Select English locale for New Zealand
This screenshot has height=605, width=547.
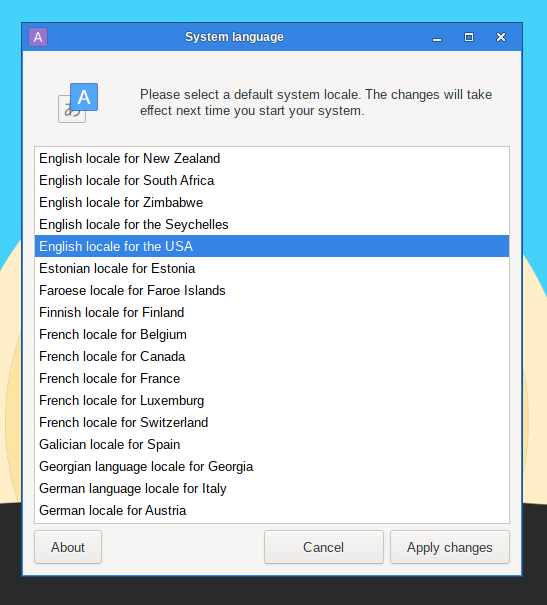tap(272, 158)
